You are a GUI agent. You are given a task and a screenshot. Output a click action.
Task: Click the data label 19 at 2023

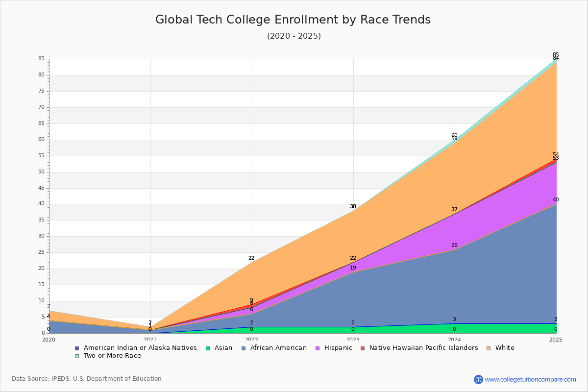[x=353, y=268]
